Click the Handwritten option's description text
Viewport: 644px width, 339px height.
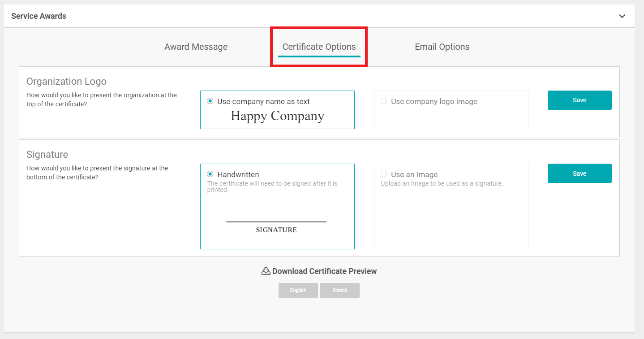(x=272, y=187)
